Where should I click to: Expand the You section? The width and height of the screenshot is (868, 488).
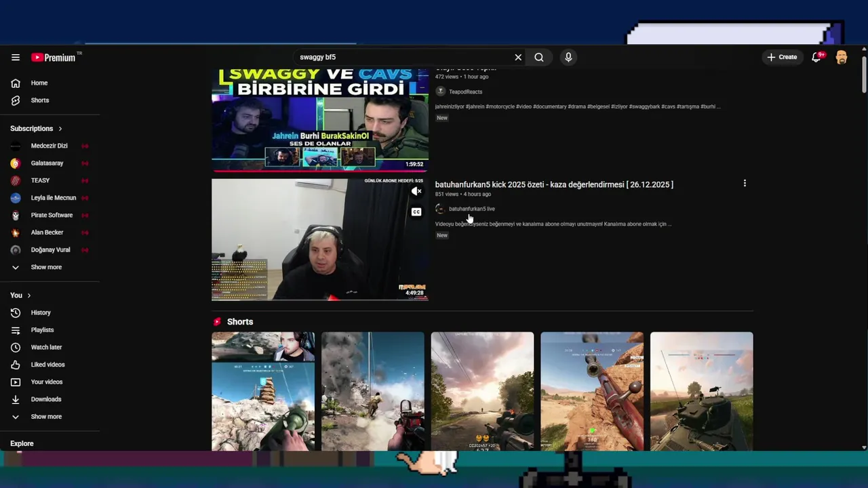pyautogui.click(x=20, y=296)
